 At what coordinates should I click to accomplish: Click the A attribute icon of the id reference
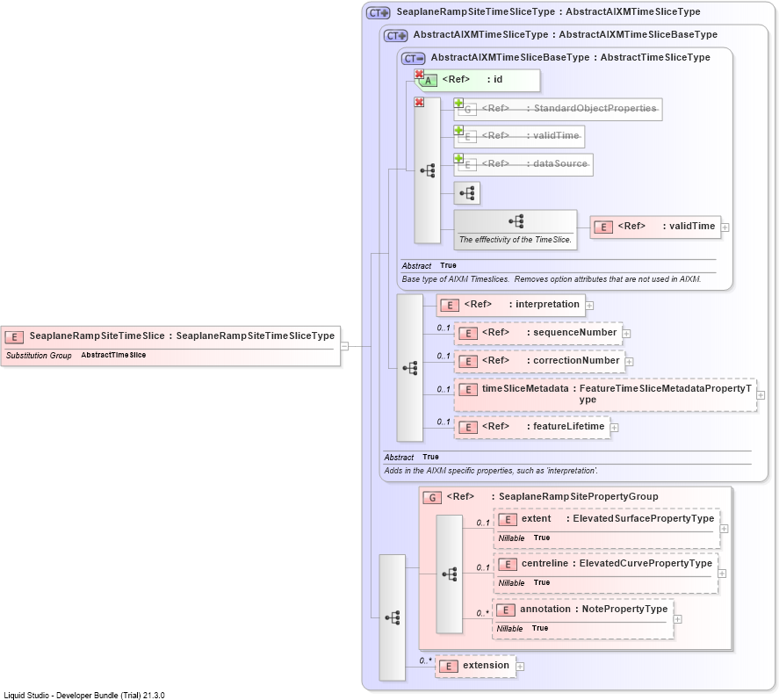[x=428, y=81]
